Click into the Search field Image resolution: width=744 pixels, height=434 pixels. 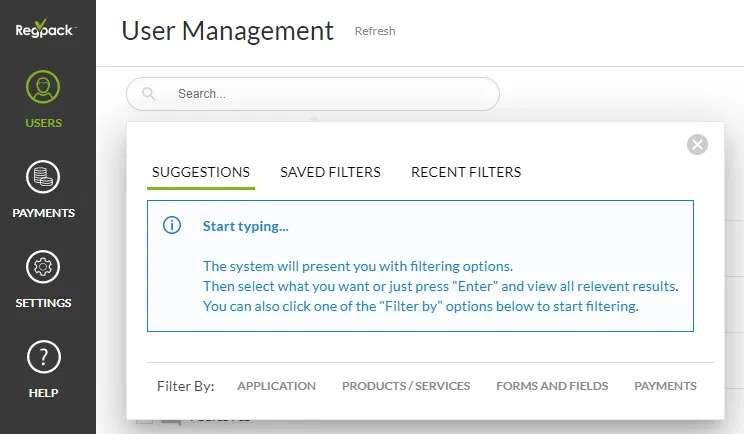click(x=313, y=94)
